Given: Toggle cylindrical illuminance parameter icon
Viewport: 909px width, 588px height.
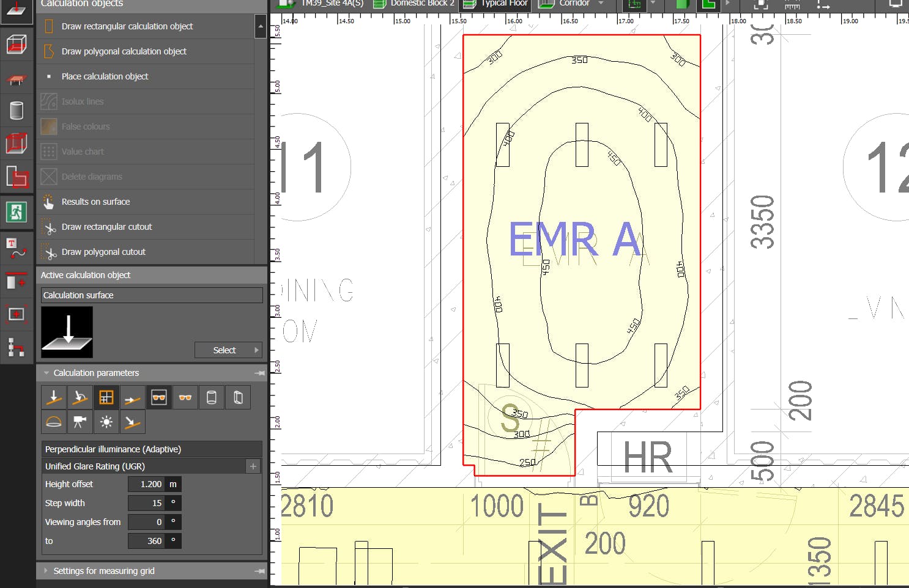Looking at the screenshot, I should click(x=211, y=398).
